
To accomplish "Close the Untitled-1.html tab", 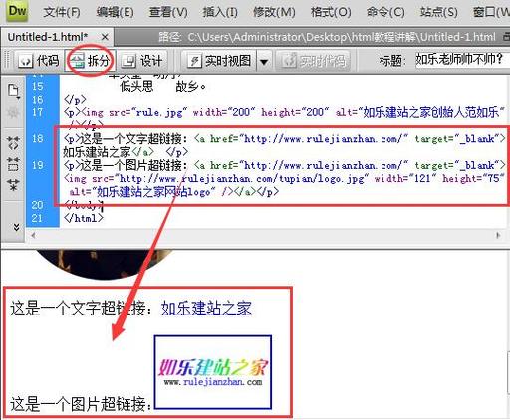I will (105, 37).
